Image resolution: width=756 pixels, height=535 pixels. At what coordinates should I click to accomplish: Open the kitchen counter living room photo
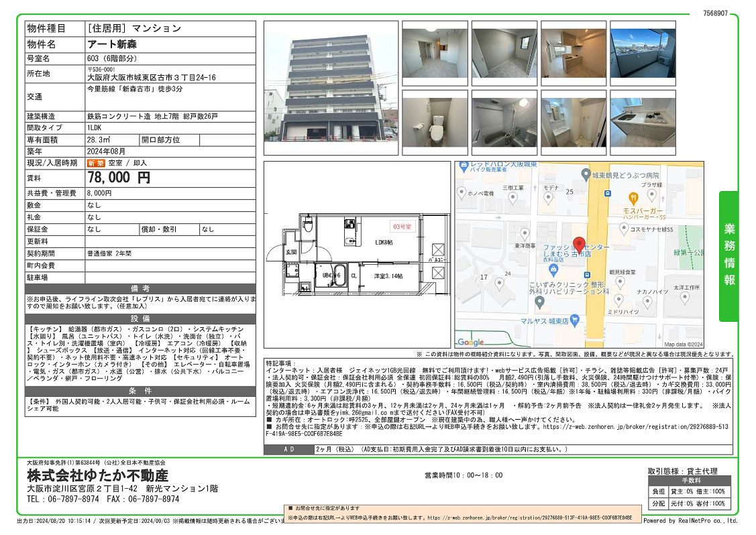[574, 53]
